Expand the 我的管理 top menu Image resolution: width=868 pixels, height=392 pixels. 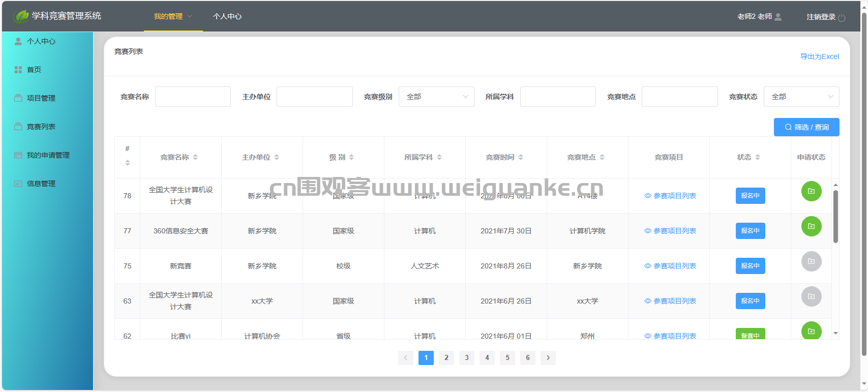[x=173, y=16]
